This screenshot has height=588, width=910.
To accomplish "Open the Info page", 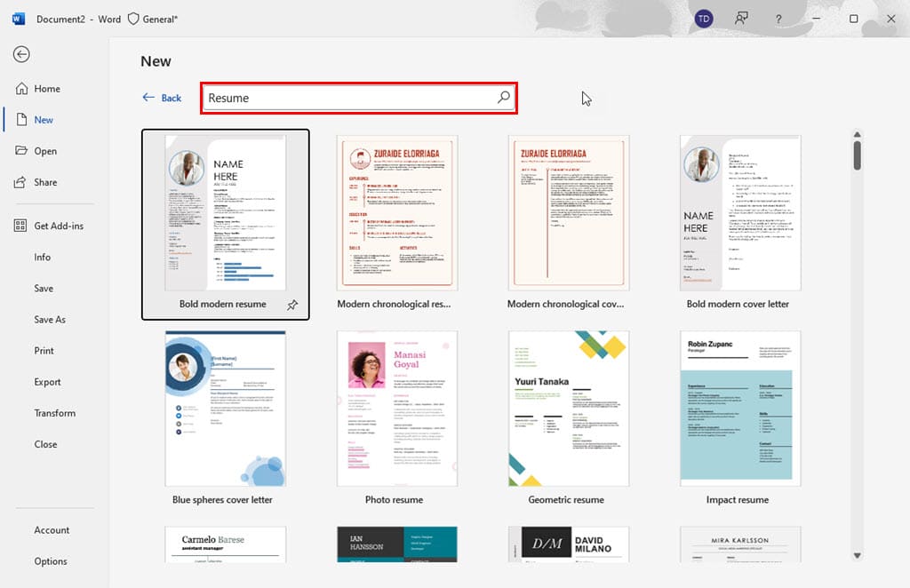I will 43,258.
